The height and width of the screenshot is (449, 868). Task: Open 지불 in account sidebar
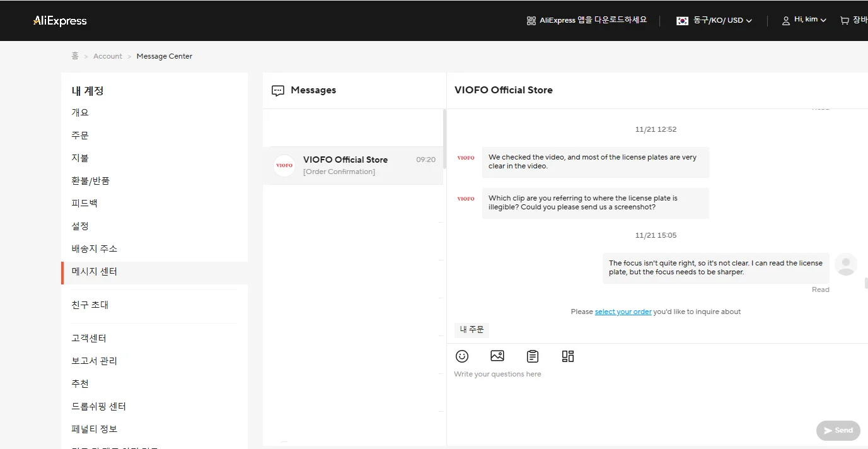(80, 158)
